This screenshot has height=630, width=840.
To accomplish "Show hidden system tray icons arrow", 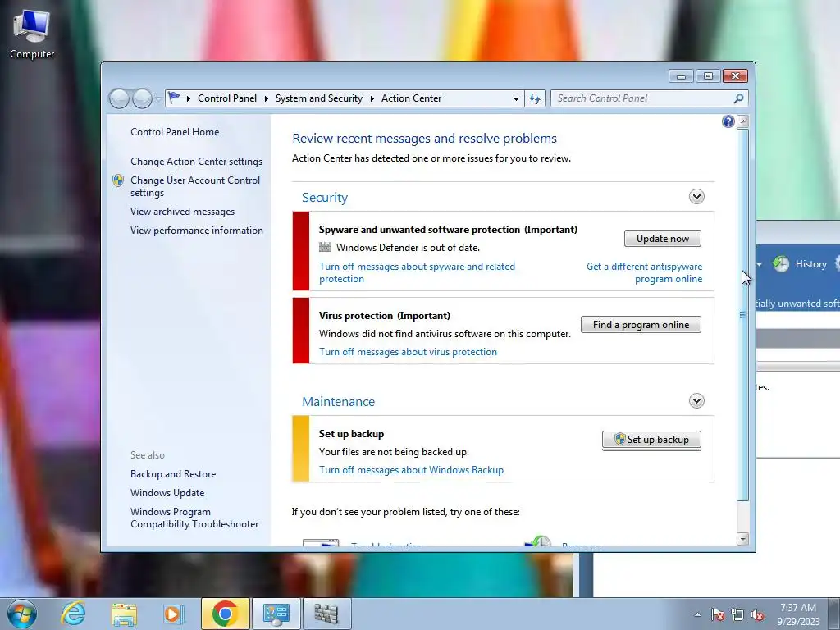I will click(x=697, y=614).
